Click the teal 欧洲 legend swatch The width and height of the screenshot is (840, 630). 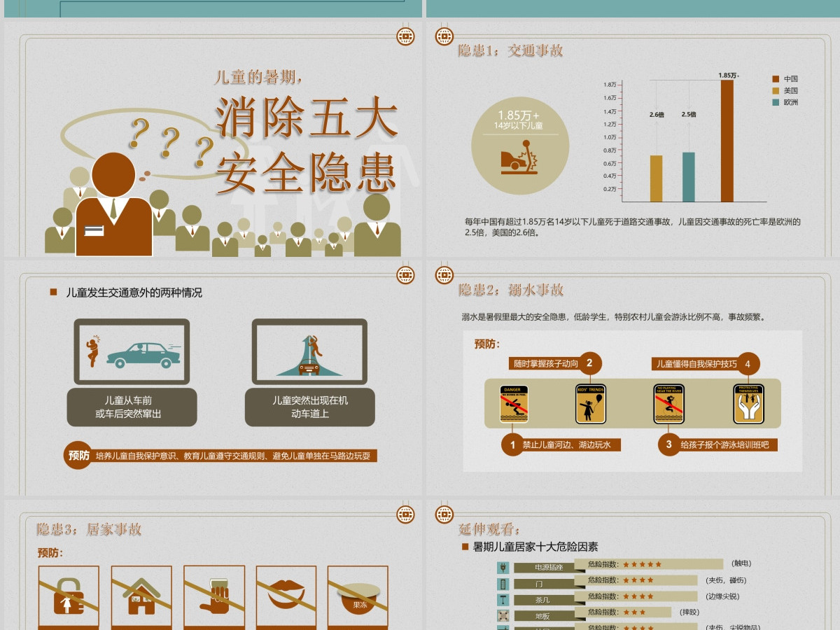coord(776,102)
